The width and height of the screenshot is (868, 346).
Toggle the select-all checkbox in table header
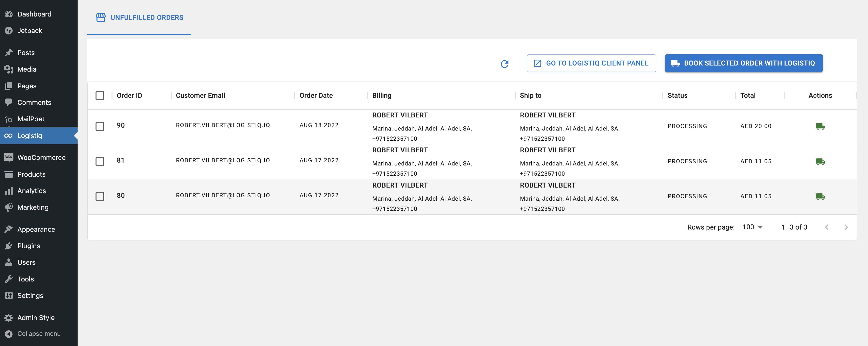(100, 95)
